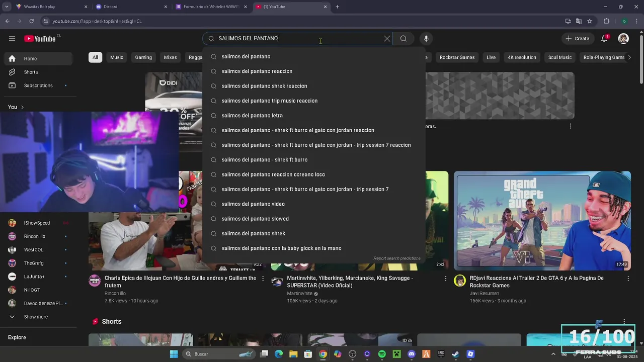Choose suggestion reaccion coreano loco
This screenshot has width=644, height=362.
(x=314, y=174)
